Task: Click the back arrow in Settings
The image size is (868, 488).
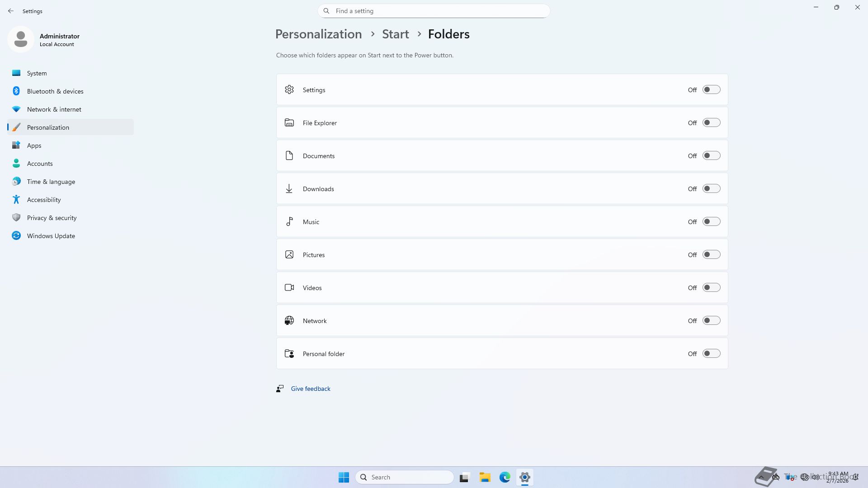Action: 11,11
